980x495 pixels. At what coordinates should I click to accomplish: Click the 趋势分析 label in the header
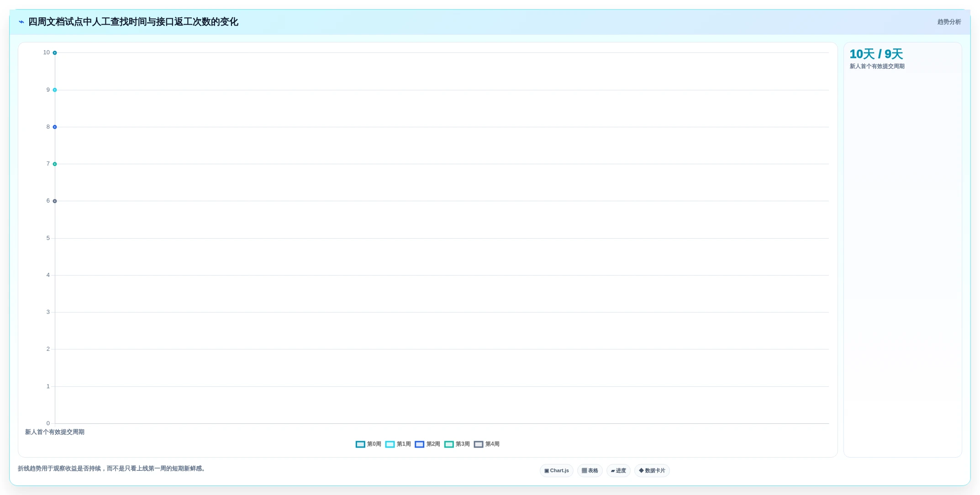coord(949,22)
